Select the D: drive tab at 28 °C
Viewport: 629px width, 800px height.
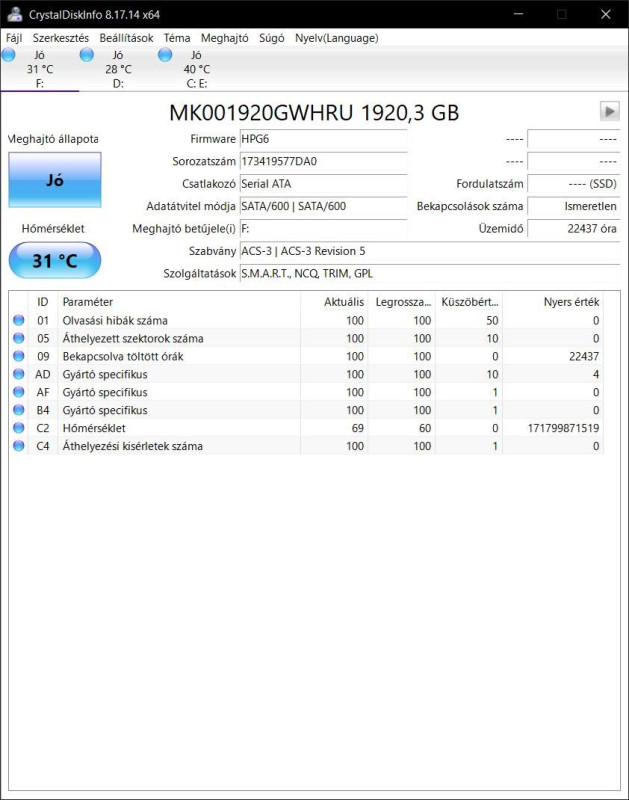tap(118, 69)
